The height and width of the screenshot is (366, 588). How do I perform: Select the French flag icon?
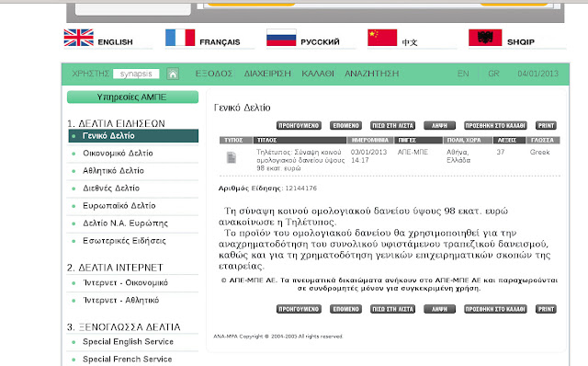180,38
